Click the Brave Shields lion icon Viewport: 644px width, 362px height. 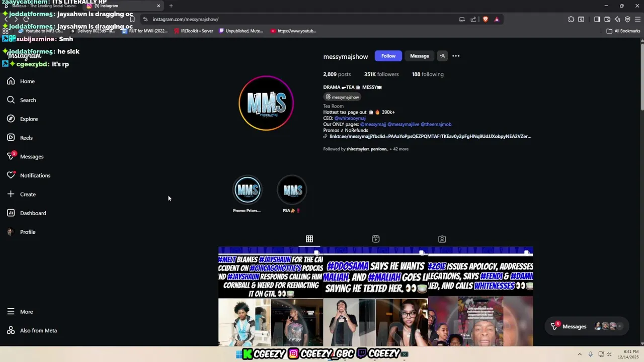486,19
